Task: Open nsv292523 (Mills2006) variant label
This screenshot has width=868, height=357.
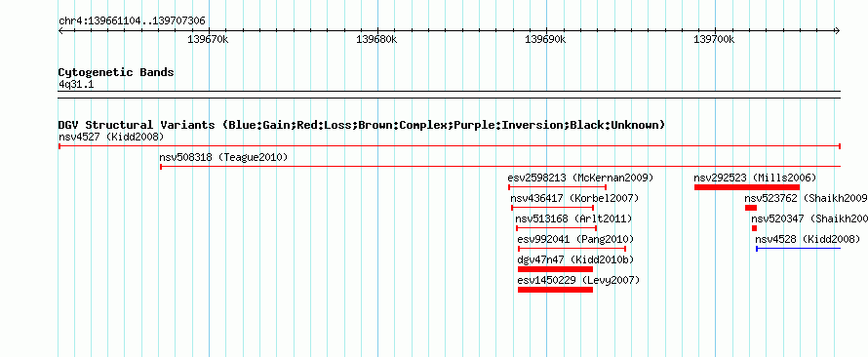Action: click(755, 178)
